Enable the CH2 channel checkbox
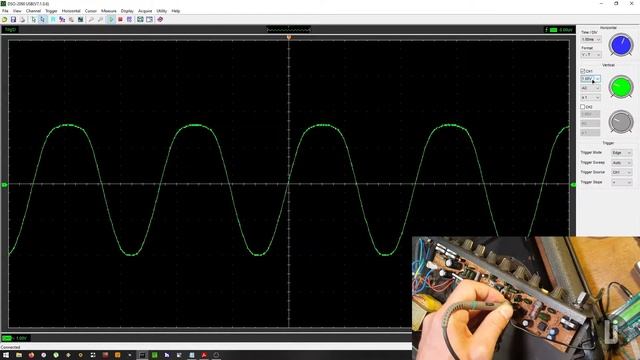The width and height of the screenshot is (640, 360). pyautogui.click(x=582, y=107)
